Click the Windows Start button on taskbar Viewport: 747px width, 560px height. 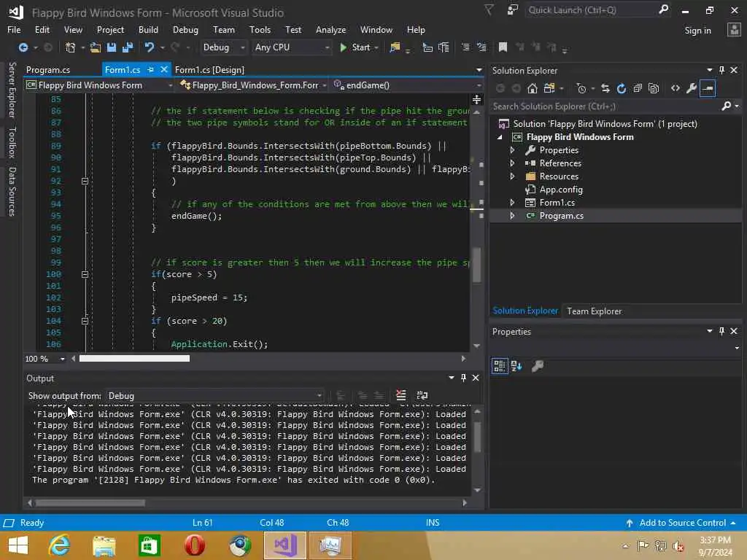(x=18, y=545)
